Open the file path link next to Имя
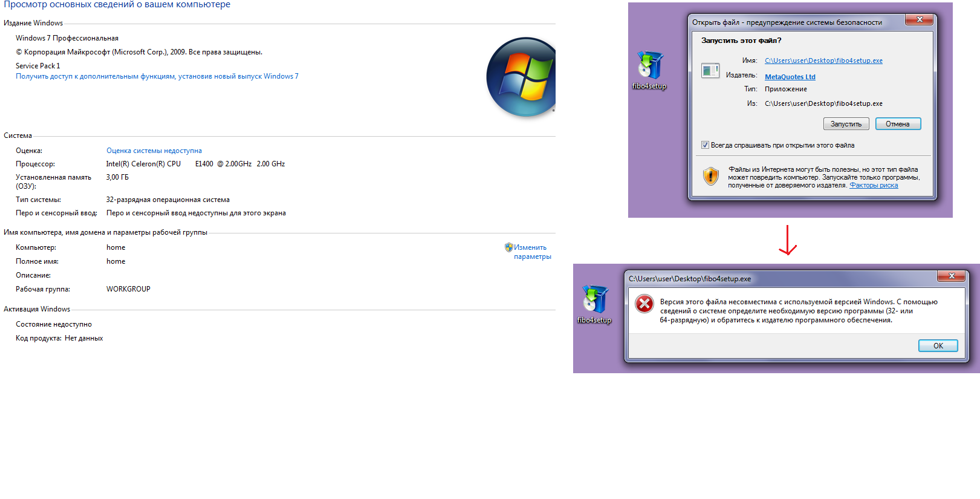 [x=823, y=60]
